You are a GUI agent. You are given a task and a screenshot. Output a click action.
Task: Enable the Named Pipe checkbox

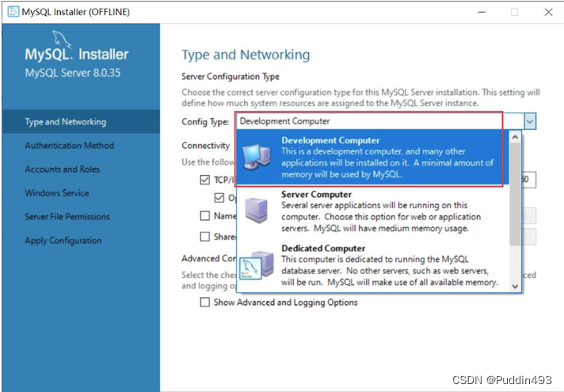(204, 215)
